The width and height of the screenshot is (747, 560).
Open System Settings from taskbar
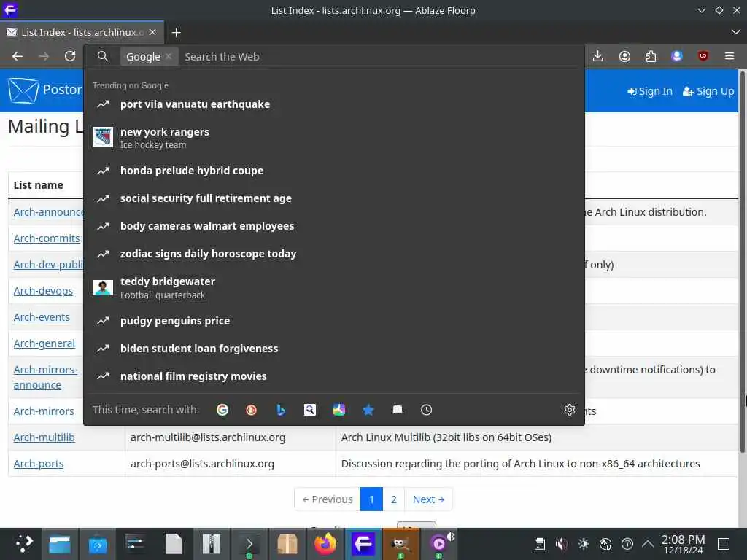[x=136, y=544]
